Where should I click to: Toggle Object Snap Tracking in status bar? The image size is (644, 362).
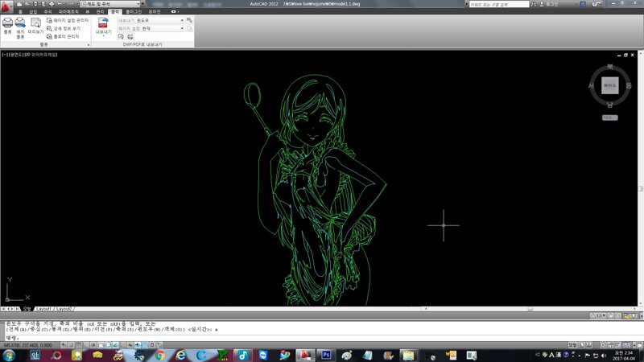pos(115,345)
